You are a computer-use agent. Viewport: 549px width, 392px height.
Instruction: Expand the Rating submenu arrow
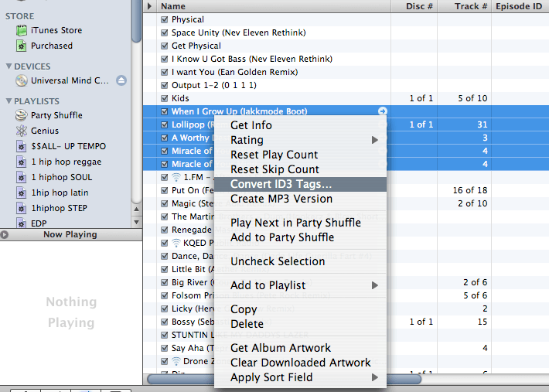pyautogui.click(x=375, y=140)
